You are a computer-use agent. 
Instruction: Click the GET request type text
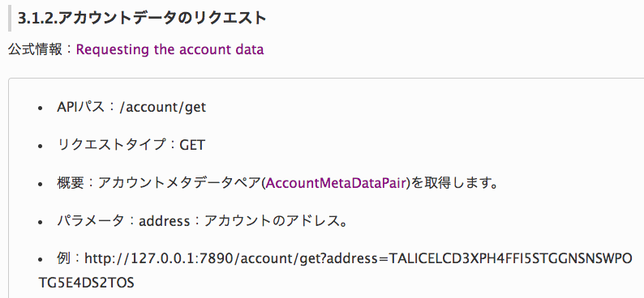pos(191,145)
